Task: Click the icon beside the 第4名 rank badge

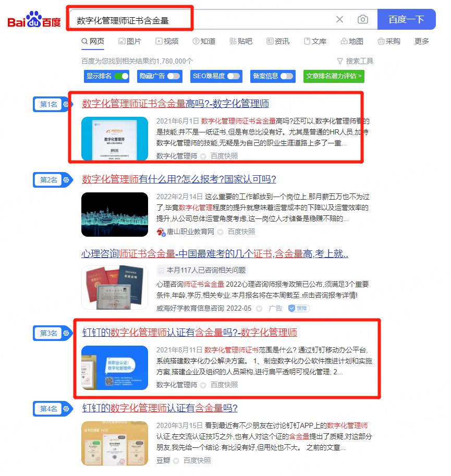Action: pyautogui.click(x=66, y=409)
